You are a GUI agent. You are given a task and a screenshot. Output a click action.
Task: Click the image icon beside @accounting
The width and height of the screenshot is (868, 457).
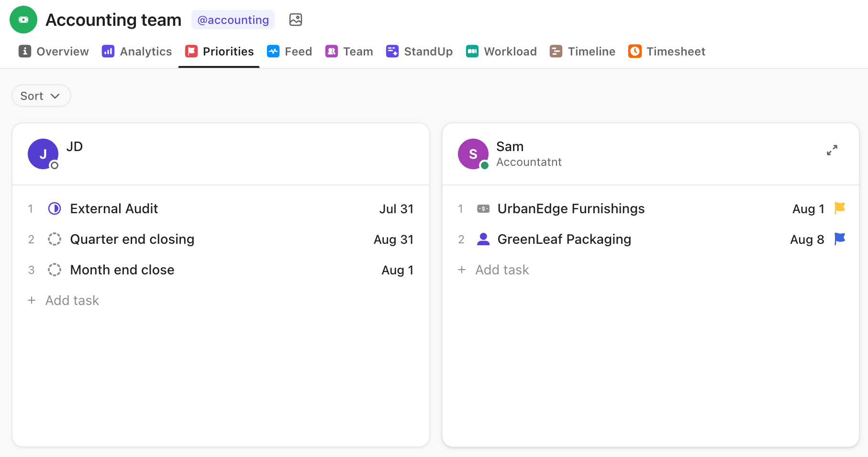click(296, 20)
